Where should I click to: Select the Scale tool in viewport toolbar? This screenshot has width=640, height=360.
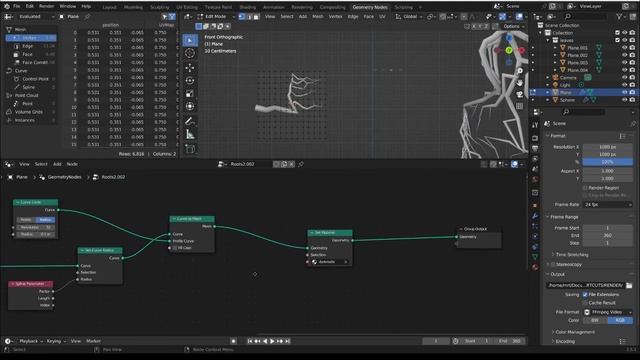point(190,93)
